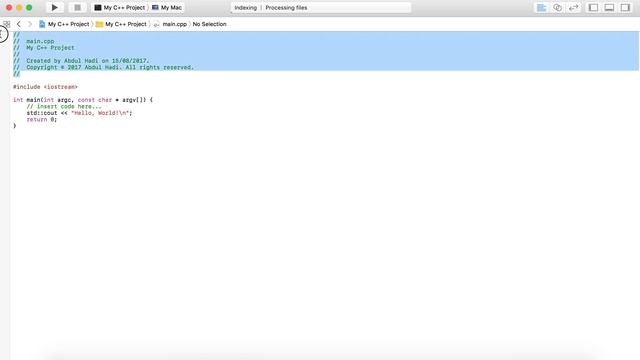
Task: Switch to the Standard editor
Action: click(x=542, y=7)
